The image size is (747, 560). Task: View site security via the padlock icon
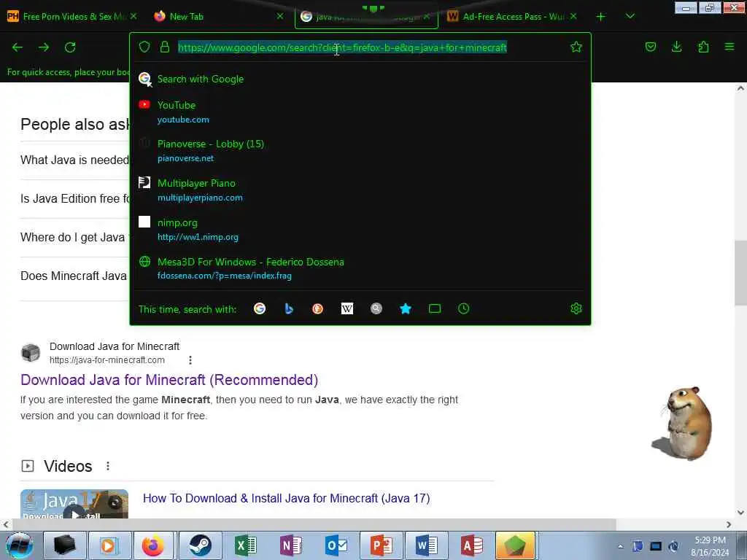click(x=165, y=47)
